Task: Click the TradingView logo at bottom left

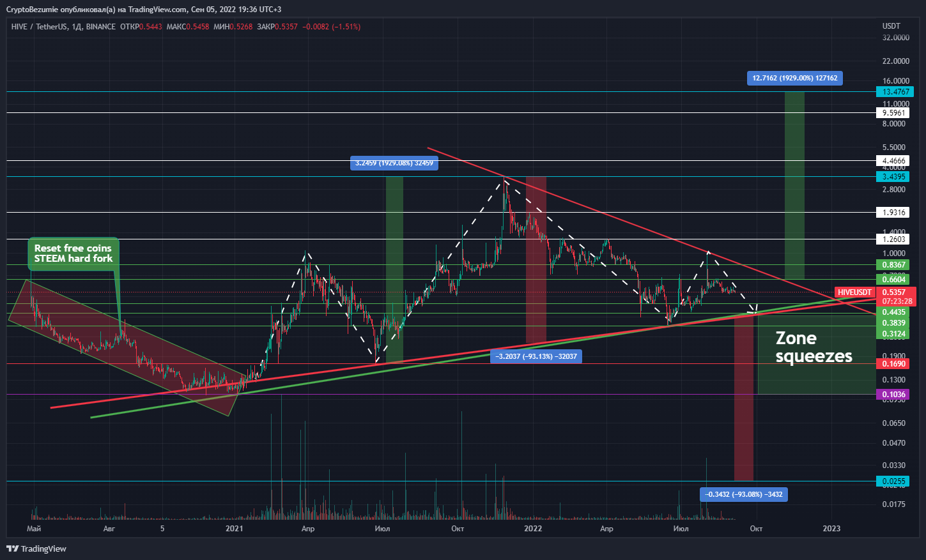Action: tap(36, 549)
